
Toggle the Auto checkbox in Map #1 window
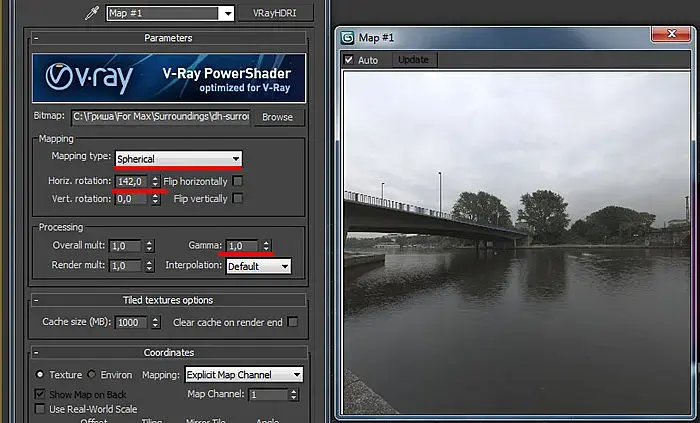pyautogui.click(x=349, y=59)
